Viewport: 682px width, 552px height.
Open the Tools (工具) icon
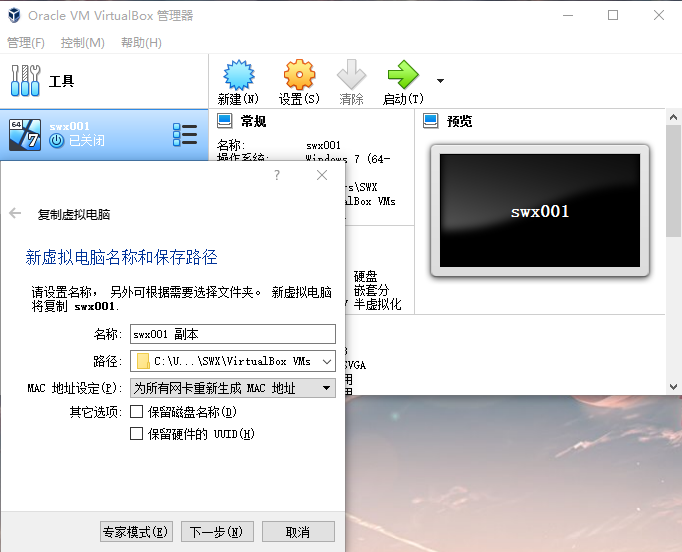point(25,81)
